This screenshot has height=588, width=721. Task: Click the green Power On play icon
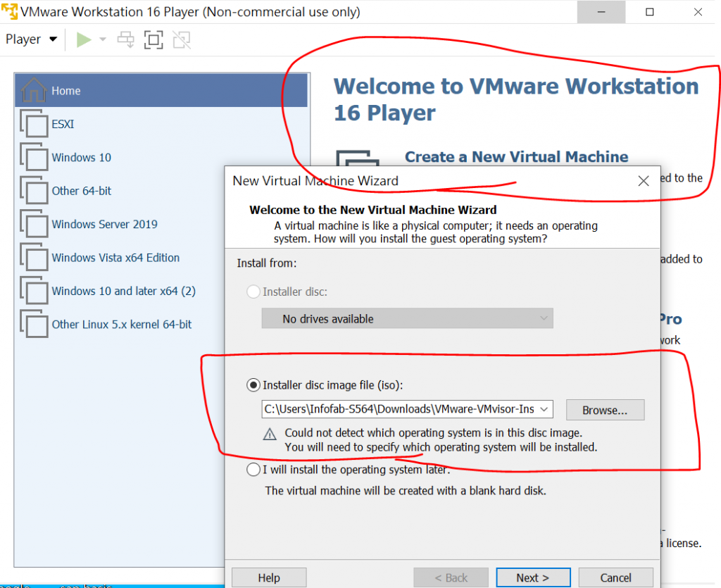pyautogui.click(x=84, y=39)
